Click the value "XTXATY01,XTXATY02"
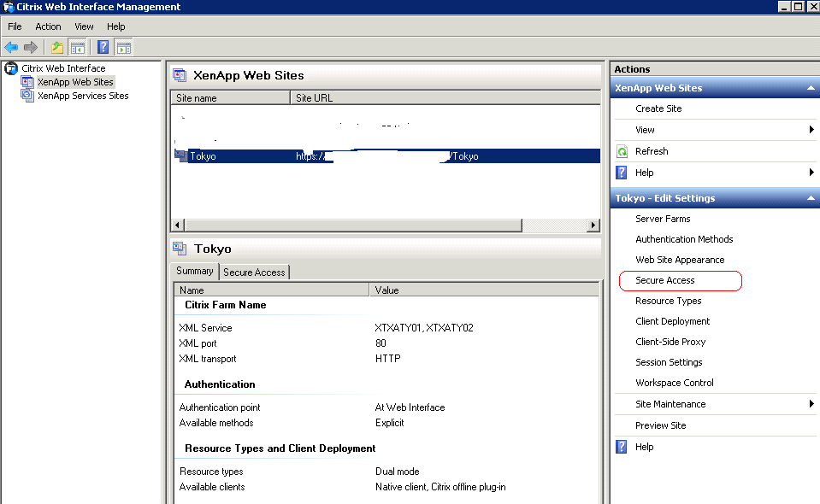This screenshot has height=504, width=820. (x=423, y=328)
